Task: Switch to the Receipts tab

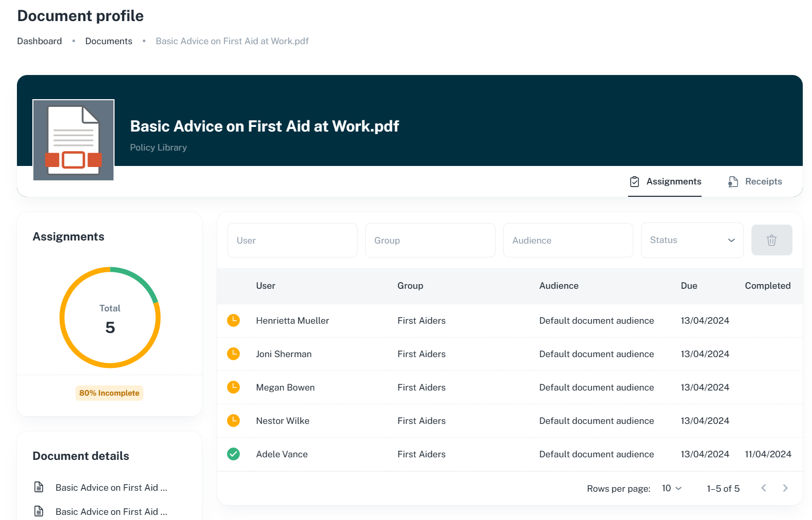Action: pyautogui.click(x=755, y=181)
